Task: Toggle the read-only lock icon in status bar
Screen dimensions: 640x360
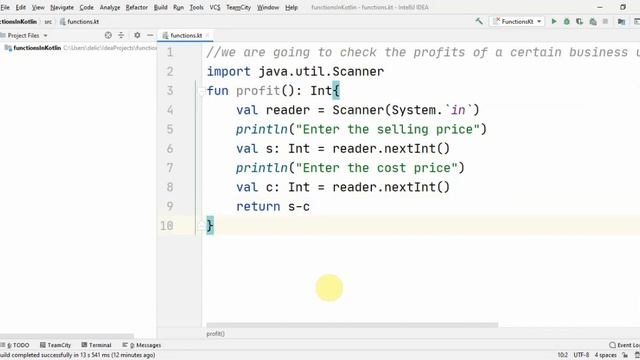Action: point(625,355)
